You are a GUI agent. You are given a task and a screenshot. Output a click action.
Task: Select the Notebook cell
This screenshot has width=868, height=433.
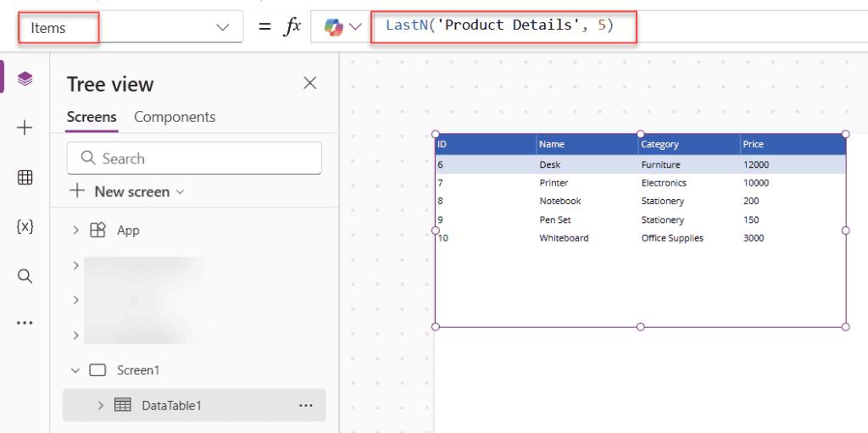560,201
